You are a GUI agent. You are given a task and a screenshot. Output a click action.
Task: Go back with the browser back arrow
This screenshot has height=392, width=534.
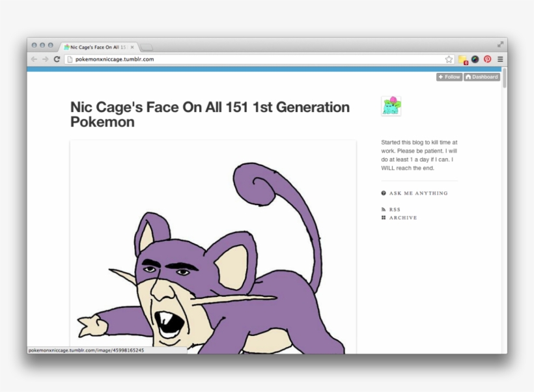pyautogui.click(x=34, y=59)
